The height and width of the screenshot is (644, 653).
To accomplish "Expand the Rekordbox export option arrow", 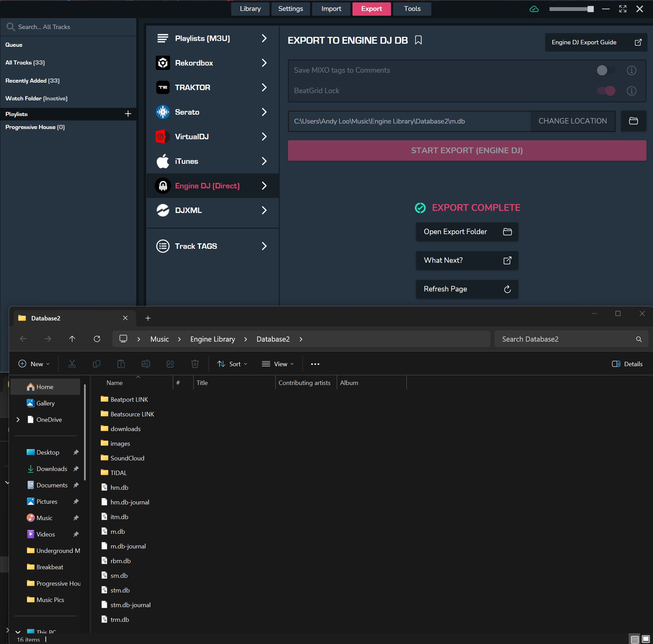I will 264,63.
